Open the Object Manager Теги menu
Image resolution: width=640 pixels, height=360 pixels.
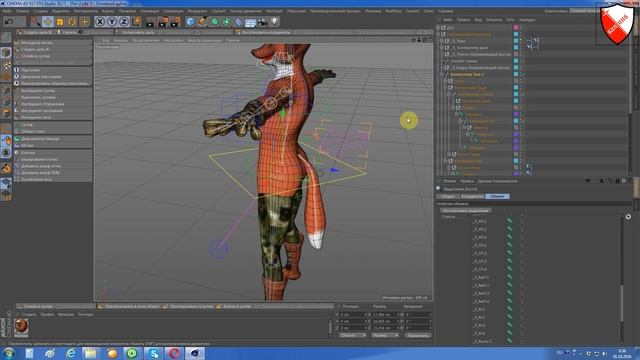point(510,20)
